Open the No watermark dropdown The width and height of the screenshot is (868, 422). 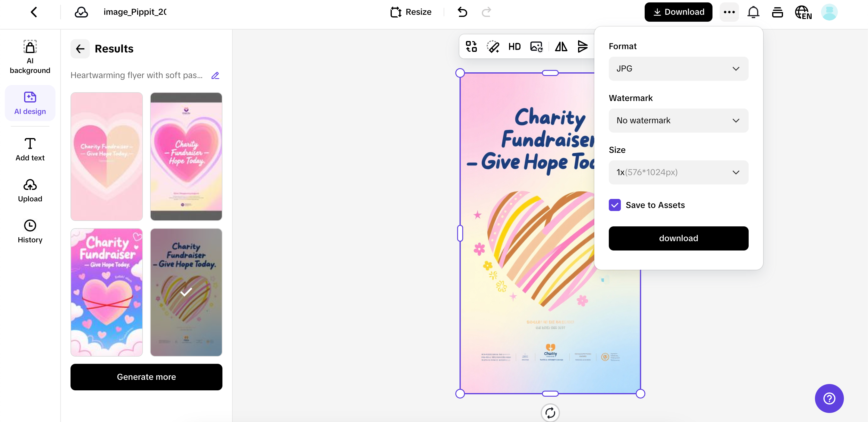pyautogui.click(x=678, y=121)
